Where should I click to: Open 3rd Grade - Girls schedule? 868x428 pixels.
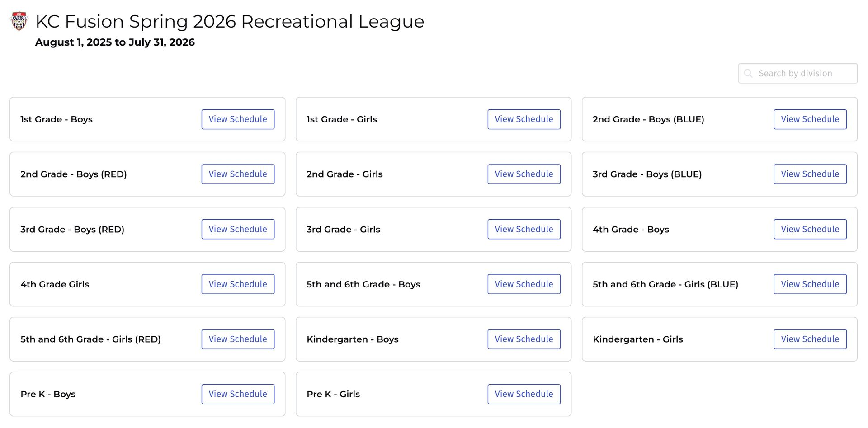pyautogui.click(x=524, y=229)
